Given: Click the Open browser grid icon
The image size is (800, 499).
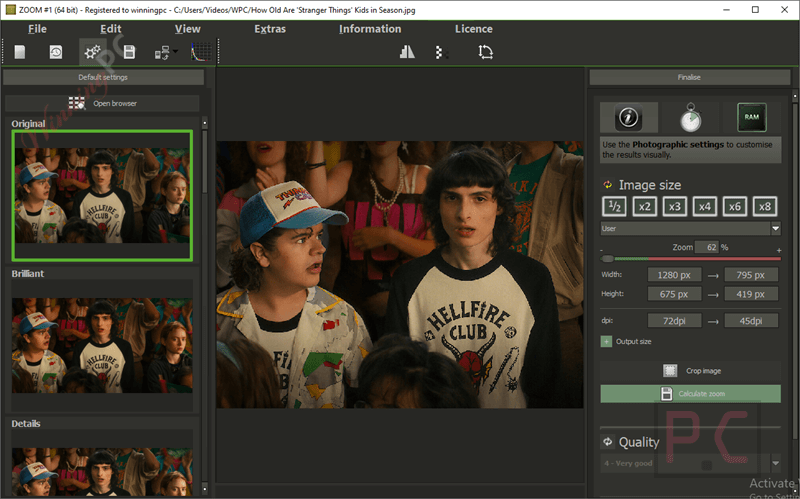Looking at the screenshot, I should 77,103.
